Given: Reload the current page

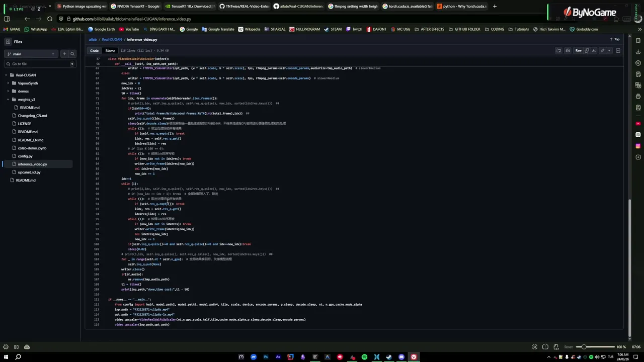Looking at the screenshot, I should tap(49, 19).
